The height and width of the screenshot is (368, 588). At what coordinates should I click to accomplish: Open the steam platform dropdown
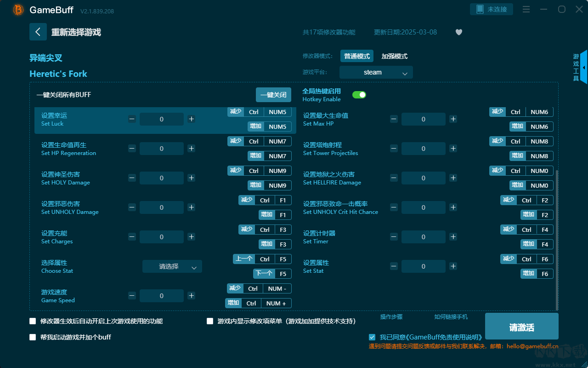pos(376,72)
